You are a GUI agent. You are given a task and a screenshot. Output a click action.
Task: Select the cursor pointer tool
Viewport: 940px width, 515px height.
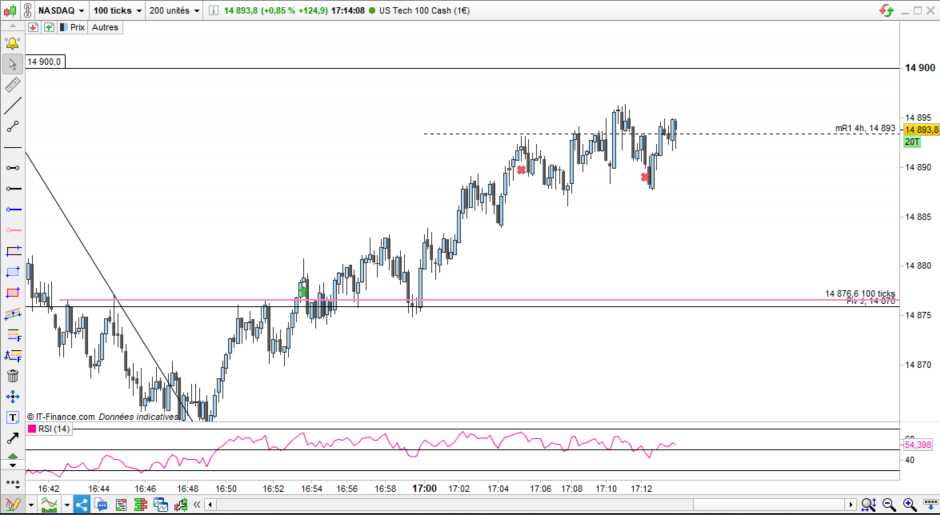(12, 64)
